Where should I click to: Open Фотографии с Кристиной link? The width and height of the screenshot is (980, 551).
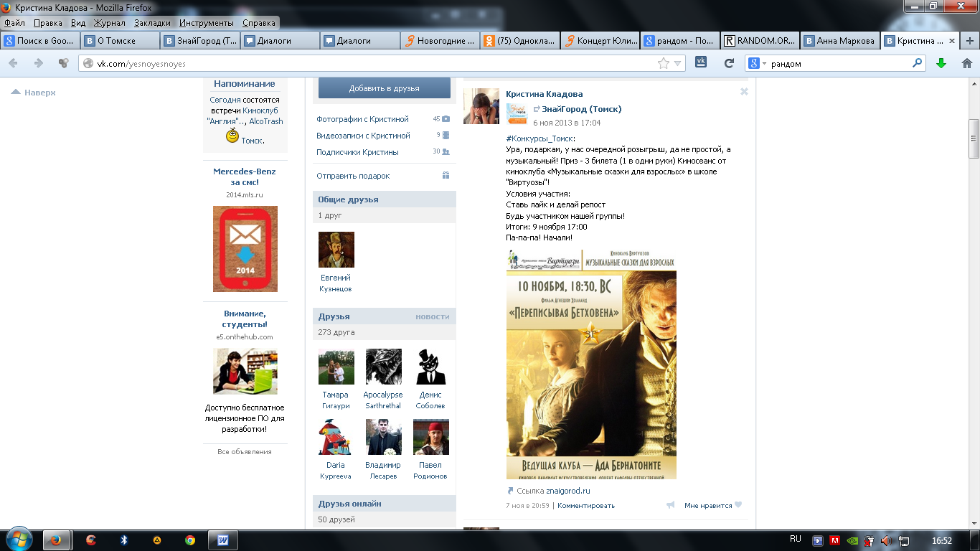coord(362,119)
